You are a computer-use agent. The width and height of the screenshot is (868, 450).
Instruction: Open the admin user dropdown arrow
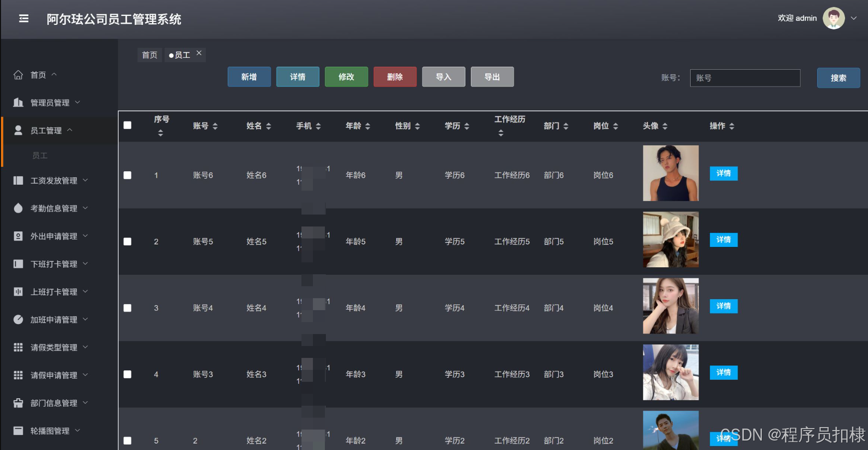coord(854,18)
